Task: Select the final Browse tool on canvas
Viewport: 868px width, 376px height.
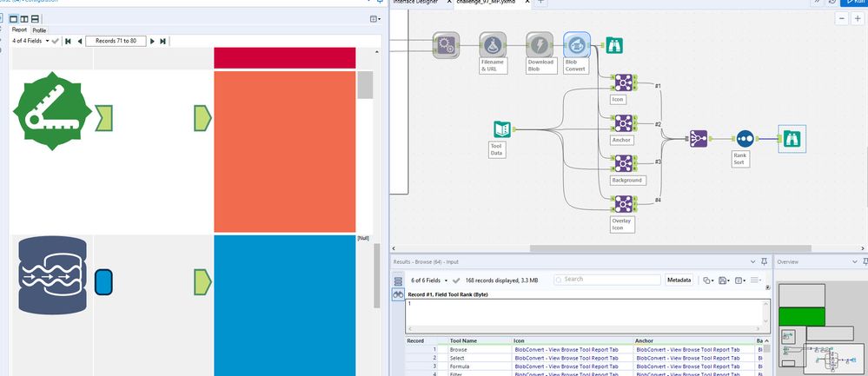Action: click(792, 139)
